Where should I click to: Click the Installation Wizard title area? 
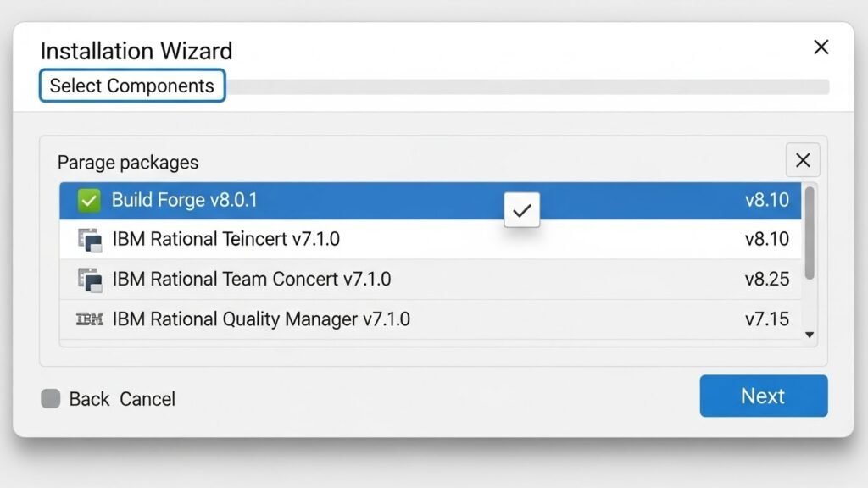click(x=136, y=51)
